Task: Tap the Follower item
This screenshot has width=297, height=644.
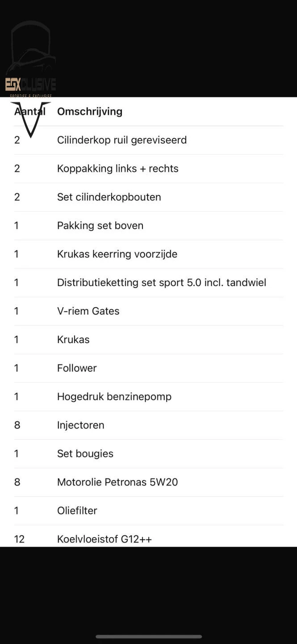Action: click(x=77, y=368)
